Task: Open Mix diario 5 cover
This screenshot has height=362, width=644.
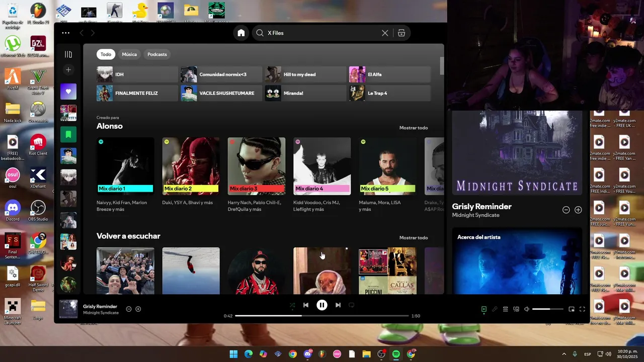Action: coord(387,166)
